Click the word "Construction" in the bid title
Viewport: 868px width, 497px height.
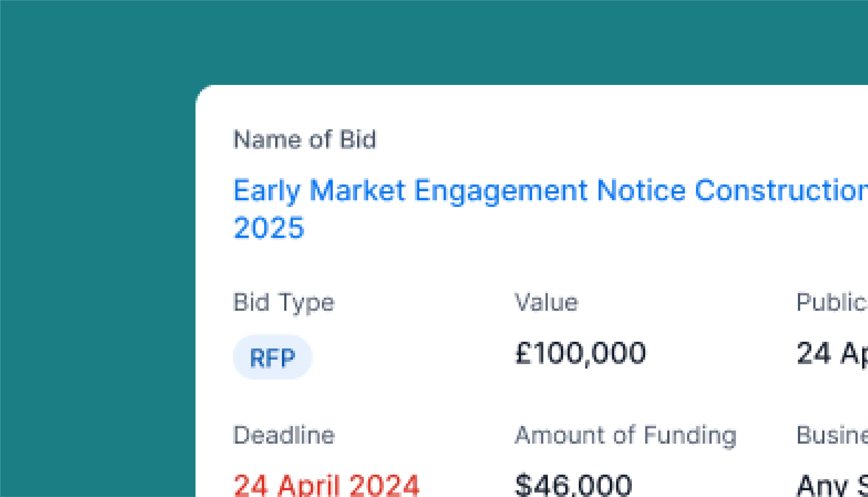coord(781,190)
